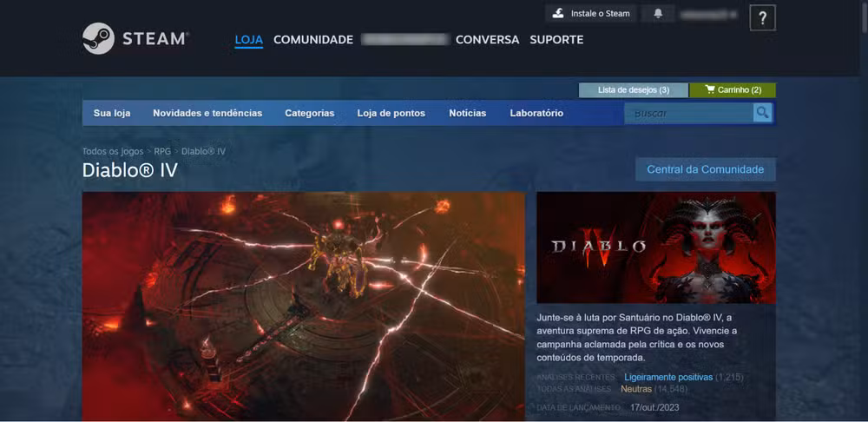The image size is (868, 422).
Task: Focus the Buscar search field
Action: point(688,113)
